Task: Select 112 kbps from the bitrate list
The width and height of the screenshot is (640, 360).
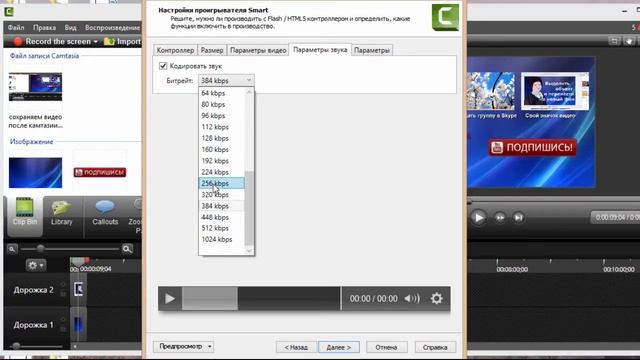Action: pos(221,127)
